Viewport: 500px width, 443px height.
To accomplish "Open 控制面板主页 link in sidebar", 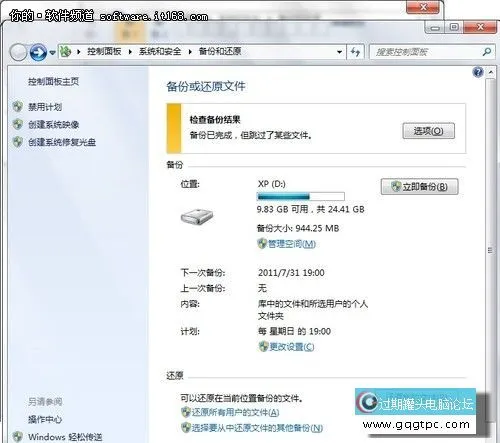I will (x=53, y=81).
